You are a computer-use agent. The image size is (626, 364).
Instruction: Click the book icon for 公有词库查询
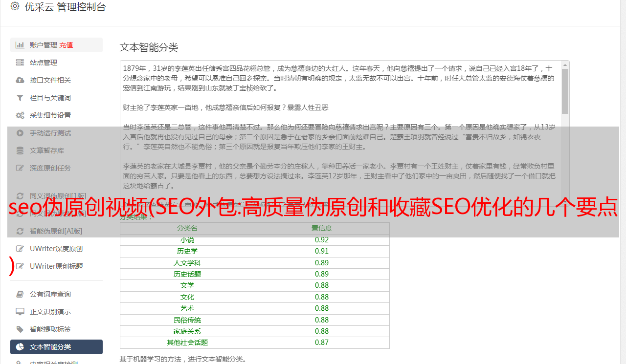[20, 294]
